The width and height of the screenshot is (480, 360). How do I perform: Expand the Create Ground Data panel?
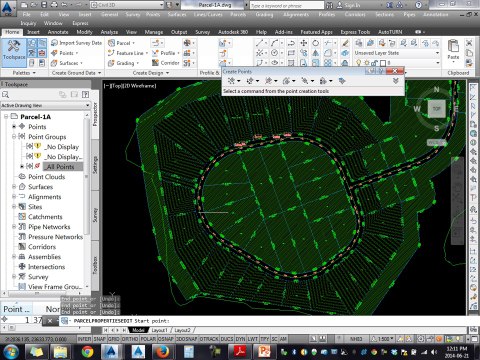click(76, 73)
